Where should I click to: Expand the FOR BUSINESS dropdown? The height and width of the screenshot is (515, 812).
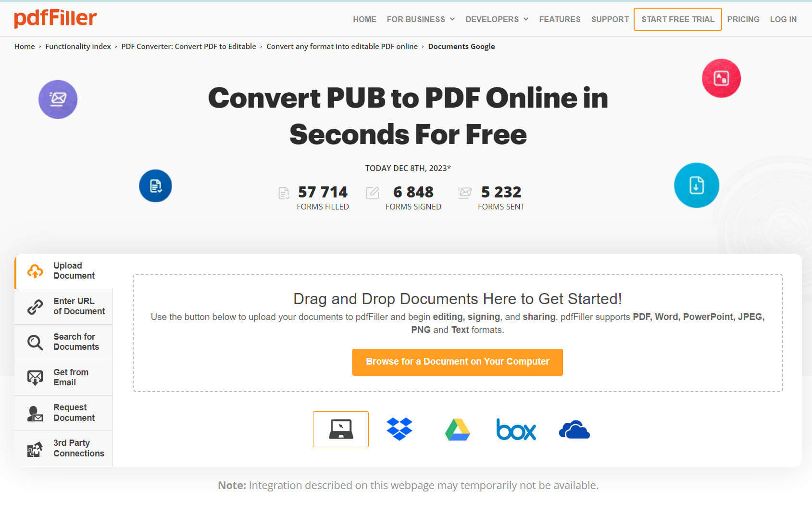point(421,19)
